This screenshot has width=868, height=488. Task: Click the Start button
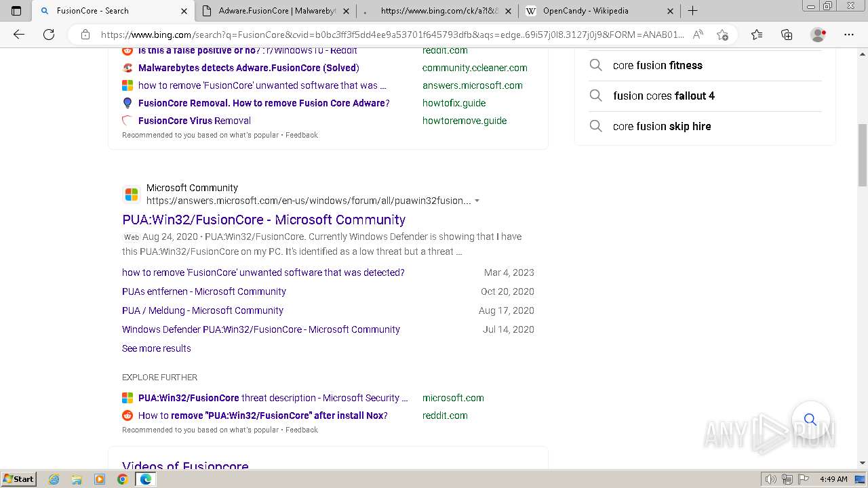click(18, 479)
